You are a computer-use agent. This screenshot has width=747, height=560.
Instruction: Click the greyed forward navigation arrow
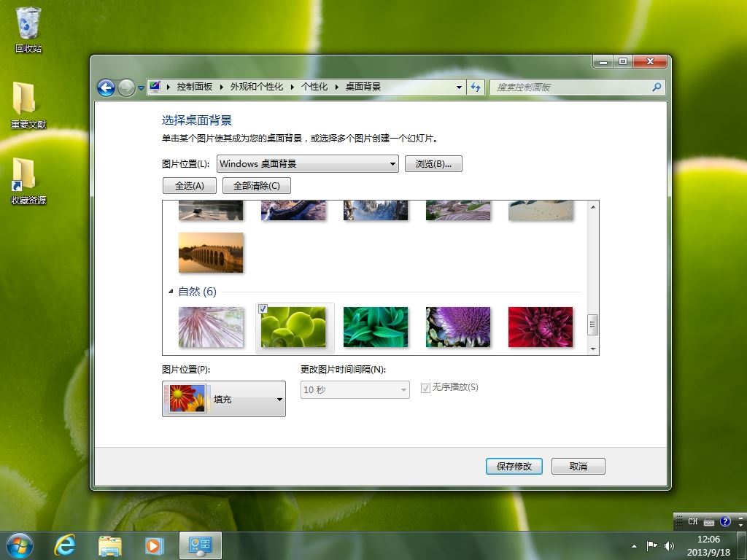[x=126, y=87]
